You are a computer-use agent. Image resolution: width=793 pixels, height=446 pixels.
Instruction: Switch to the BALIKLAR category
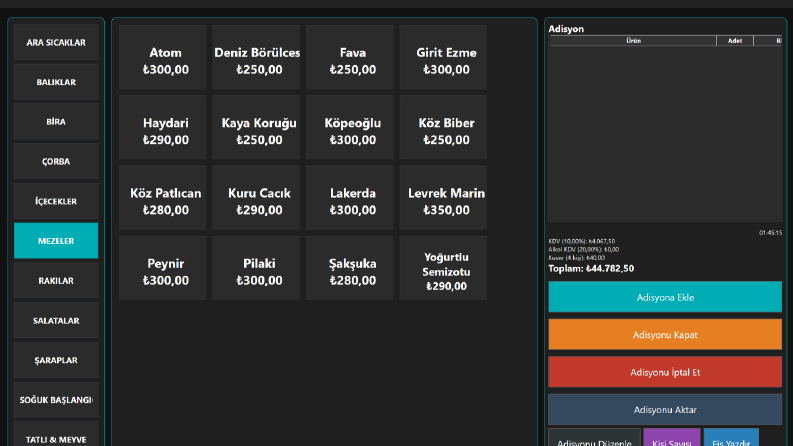click(56, 82)
